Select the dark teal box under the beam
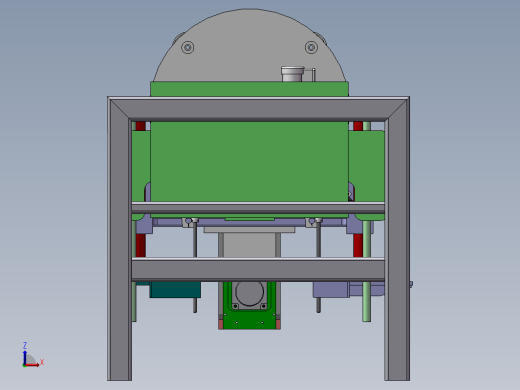This screenshot has height=390, width=520. tap(175, 290)
